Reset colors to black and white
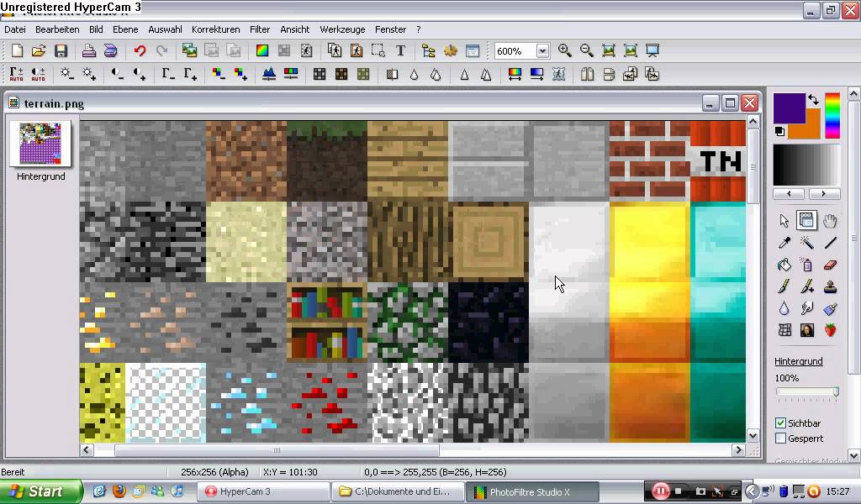 click(x=779, y=131)
